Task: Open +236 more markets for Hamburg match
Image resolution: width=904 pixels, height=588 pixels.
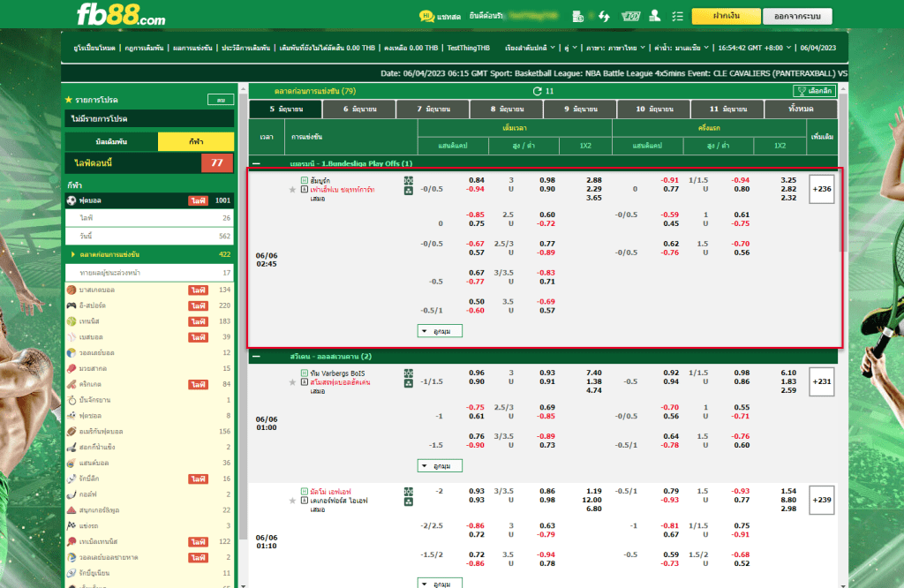Action: pos(821,189)
